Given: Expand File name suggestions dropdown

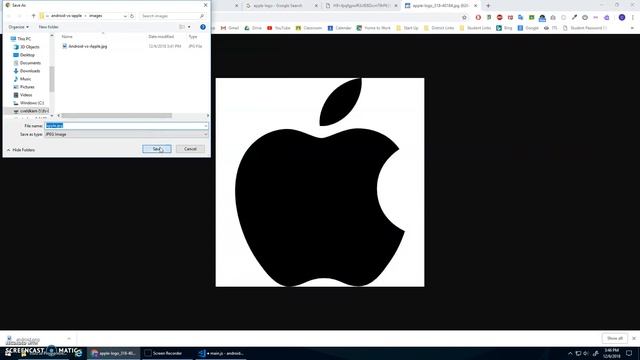Looking at the screenshot, I should (206, 126).
